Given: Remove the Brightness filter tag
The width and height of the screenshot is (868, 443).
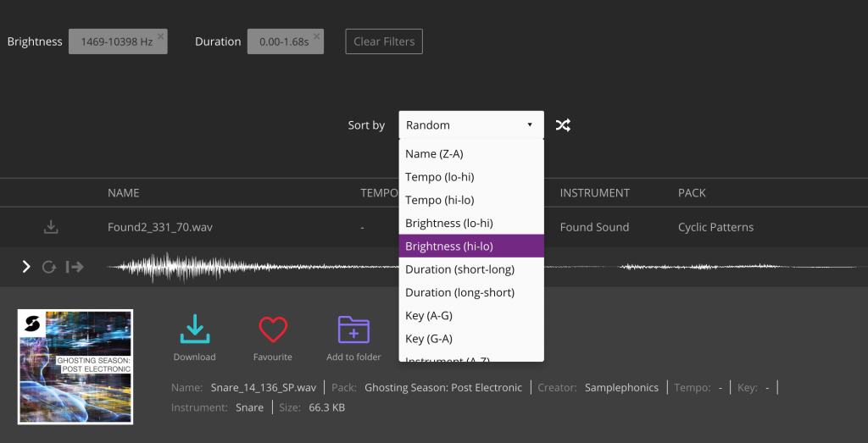Looking at the screenshot, I should (x=161, y=36).
